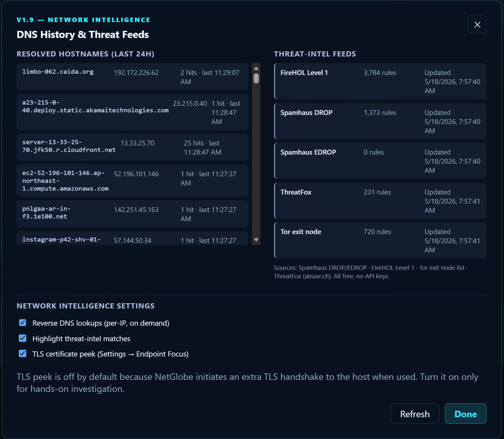Click the Spamhaus DROP feed name
The image size is (504, 439).
pos(306,113)
